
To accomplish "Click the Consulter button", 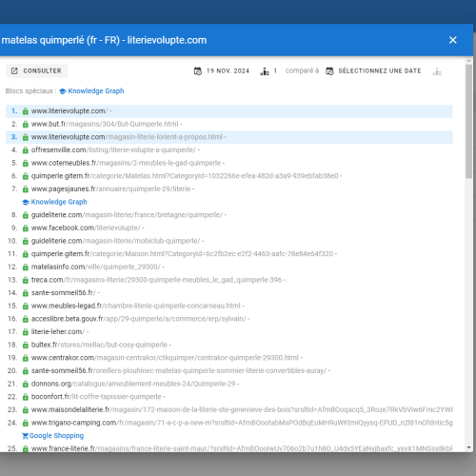I will (x=36, y=70).
